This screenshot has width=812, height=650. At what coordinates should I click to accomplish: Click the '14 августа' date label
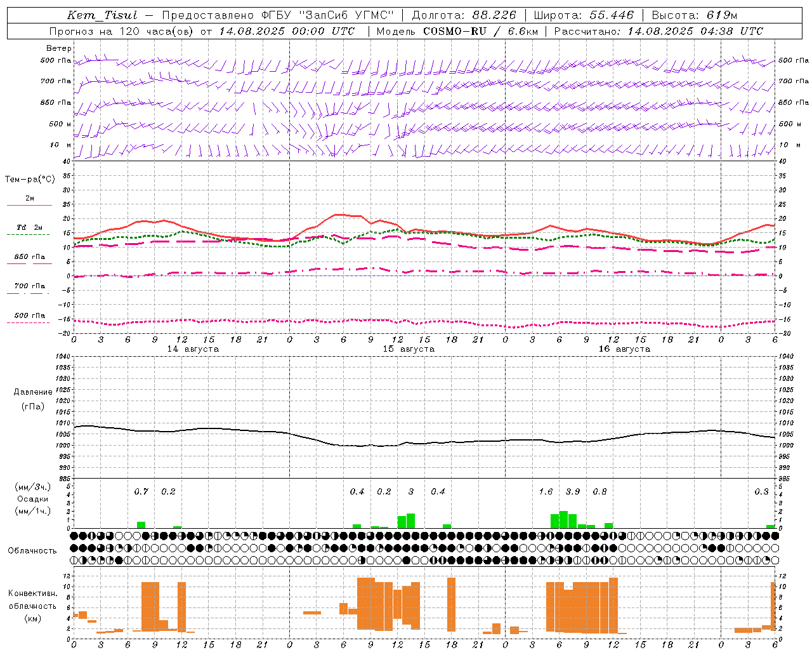(193, 349)
